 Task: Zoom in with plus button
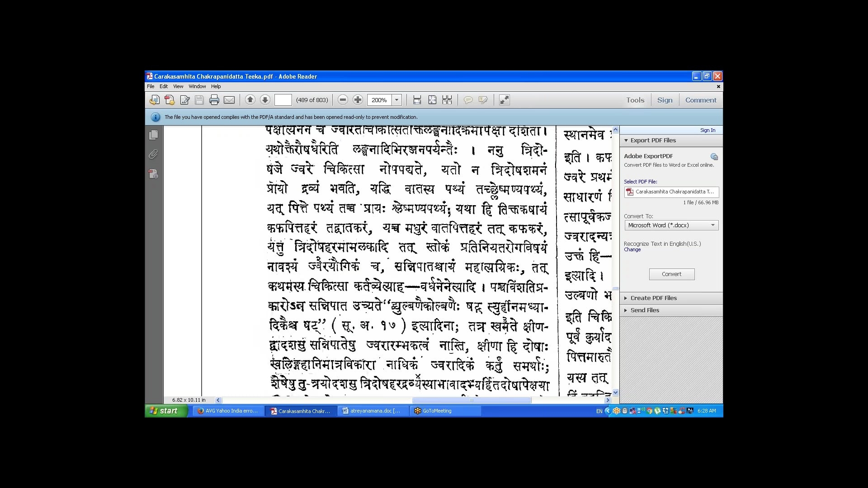[x=358, y=100]
